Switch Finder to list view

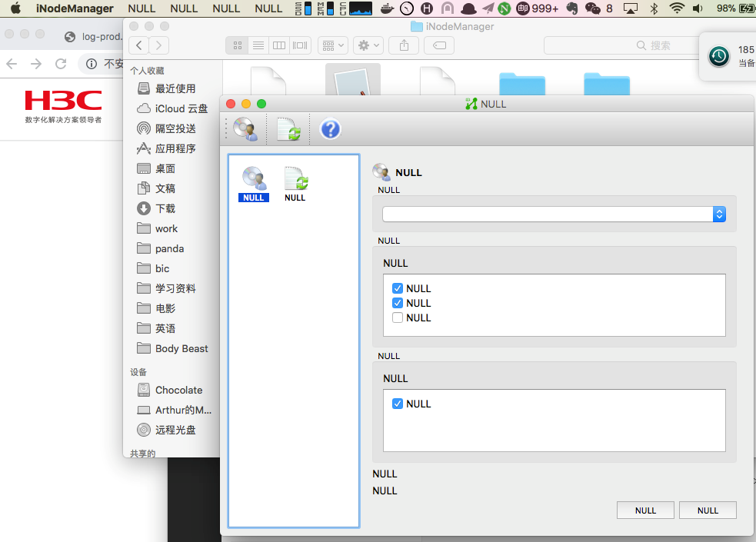258,45
